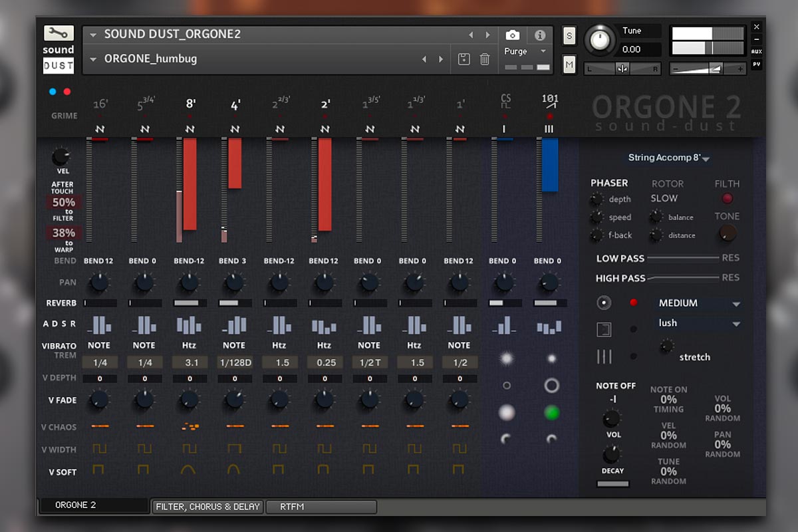
Task: Click the waveform icon under 8' drawbar
Action: coord(190,128)
